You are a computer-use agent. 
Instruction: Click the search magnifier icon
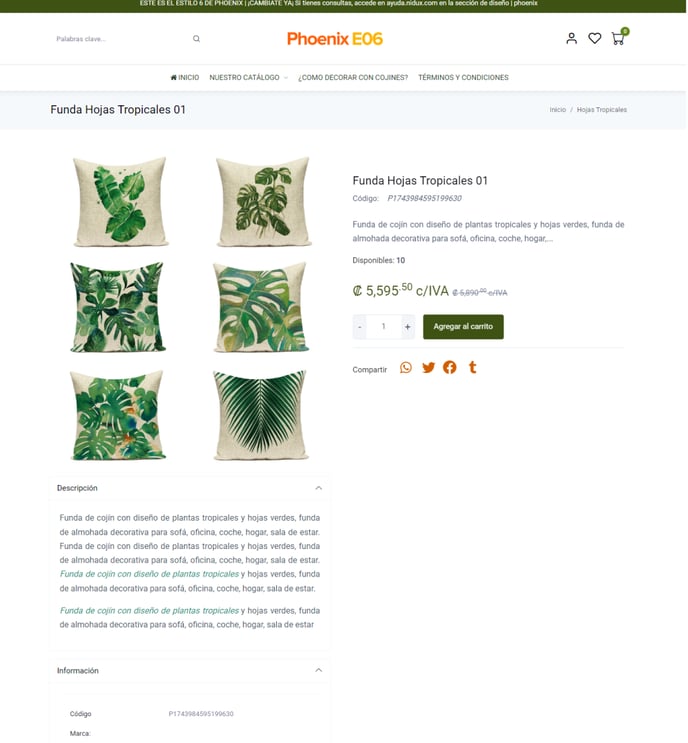[196, 39]
